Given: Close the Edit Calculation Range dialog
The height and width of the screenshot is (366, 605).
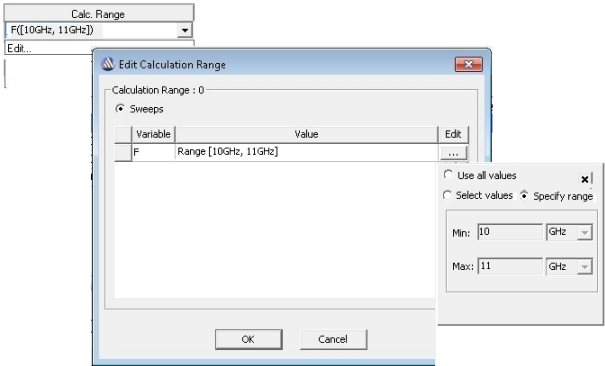Looking at the screenshot, I should pyautogui.click(x=468, y=64).
